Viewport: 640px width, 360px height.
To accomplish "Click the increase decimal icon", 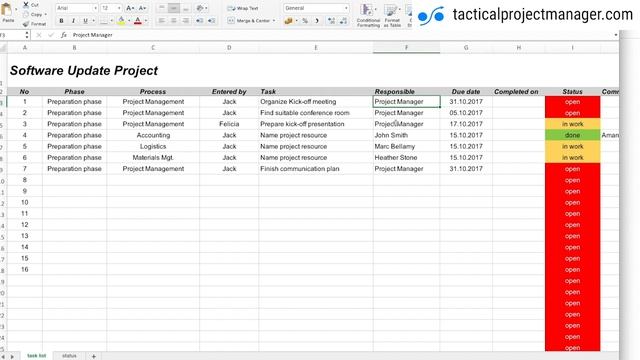I will pos(331,20).
